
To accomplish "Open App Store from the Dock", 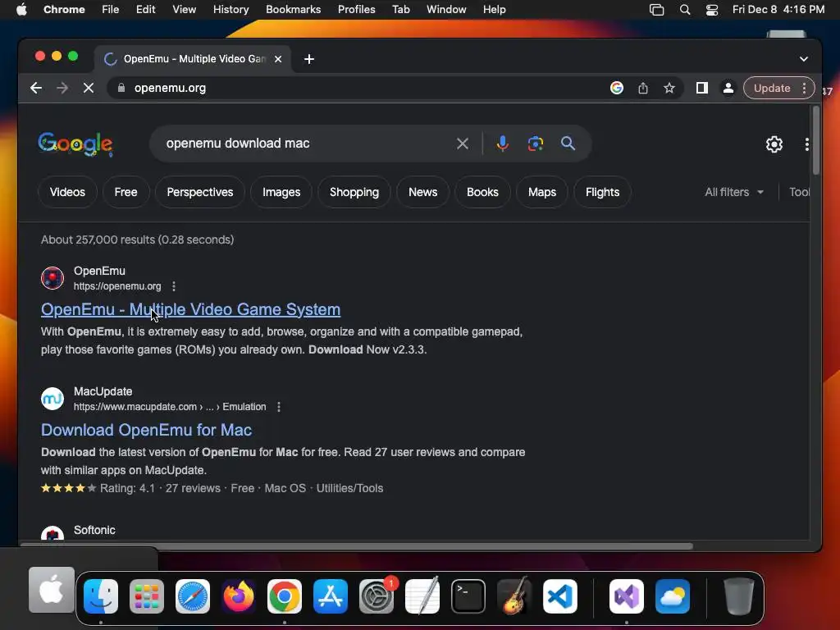I will coord(331,596).
